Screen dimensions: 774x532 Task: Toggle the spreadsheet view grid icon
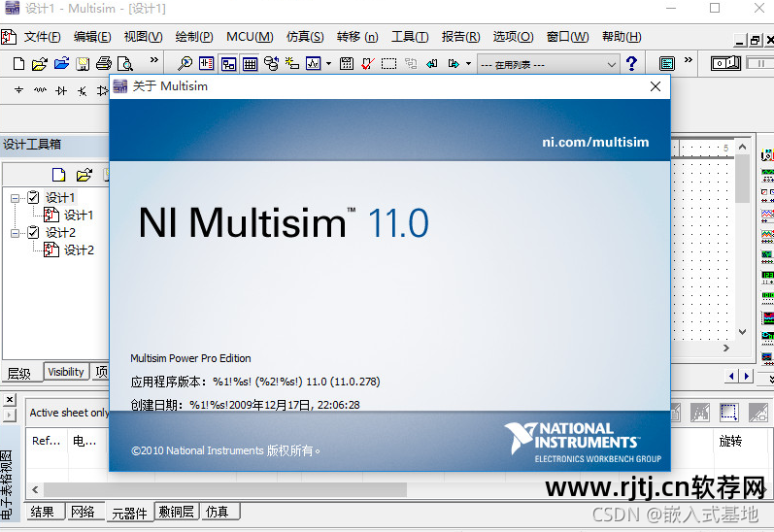coord(250,64)
